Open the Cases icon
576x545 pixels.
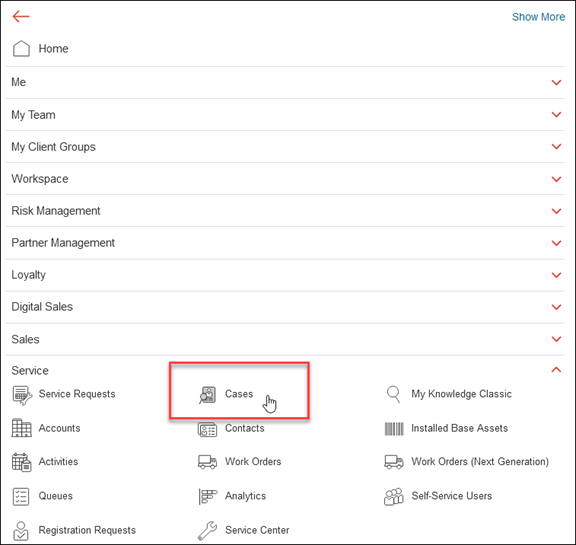[208, 395]
